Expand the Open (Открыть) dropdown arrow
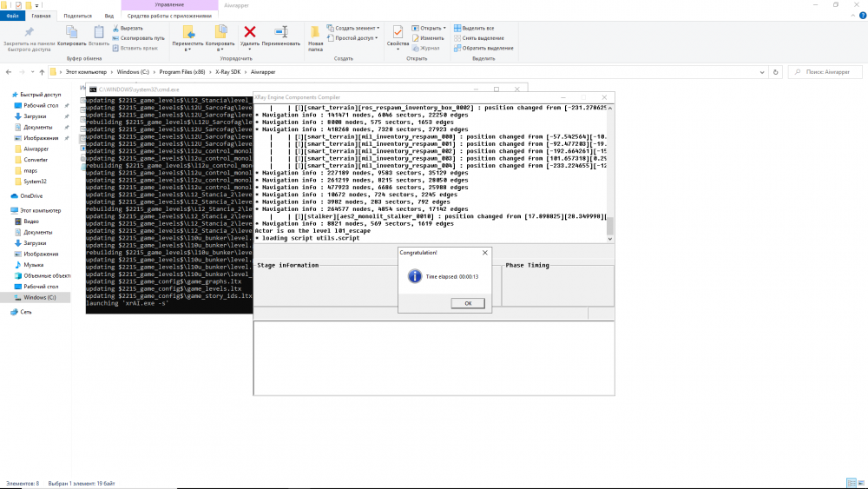Screen dimensions: 868x489 [x=444, y=28]
